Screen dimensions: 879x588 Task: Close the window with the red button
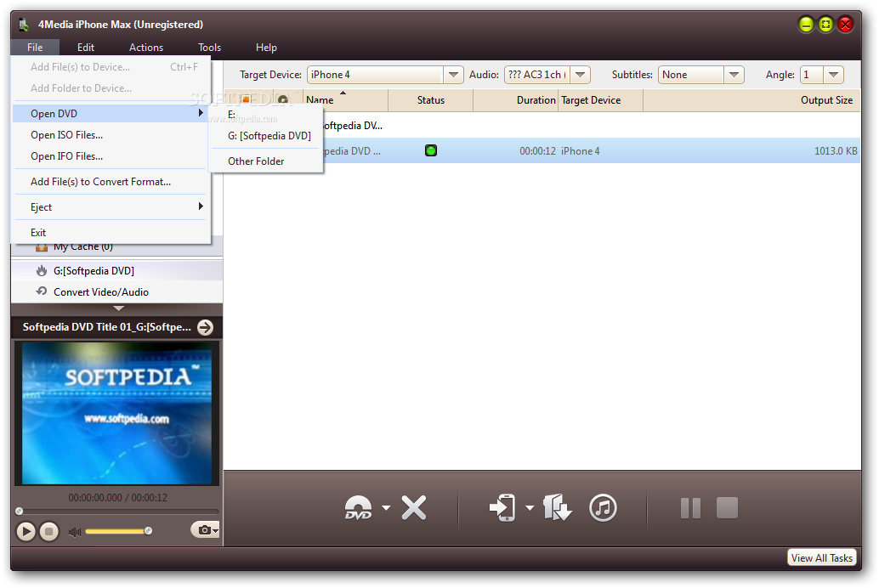845,24
